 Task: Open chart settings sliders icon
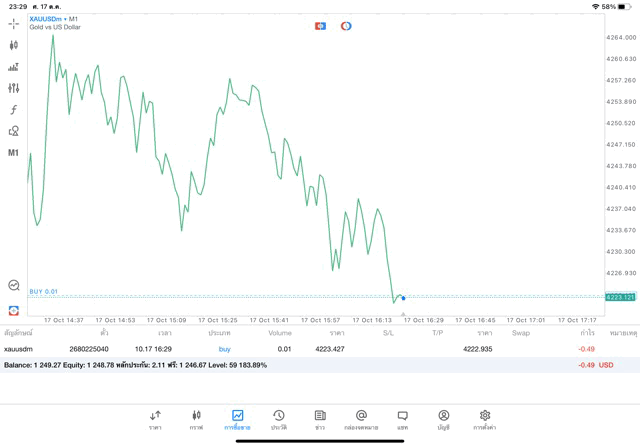point(14,88)
